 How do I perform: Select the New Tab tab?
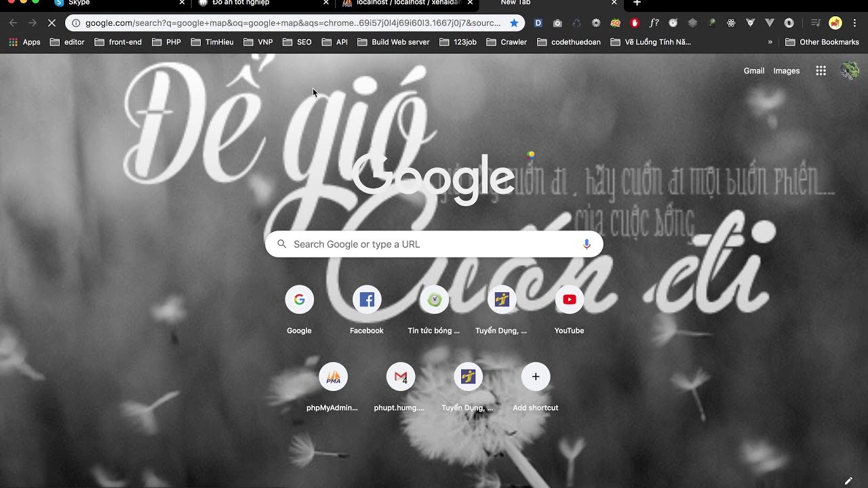click(549, 3)
